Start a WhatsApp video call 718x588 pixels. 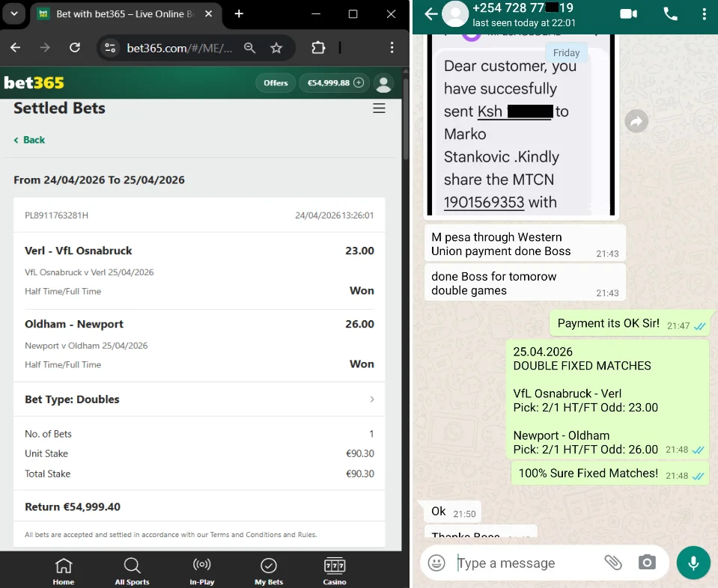point(629,14)
